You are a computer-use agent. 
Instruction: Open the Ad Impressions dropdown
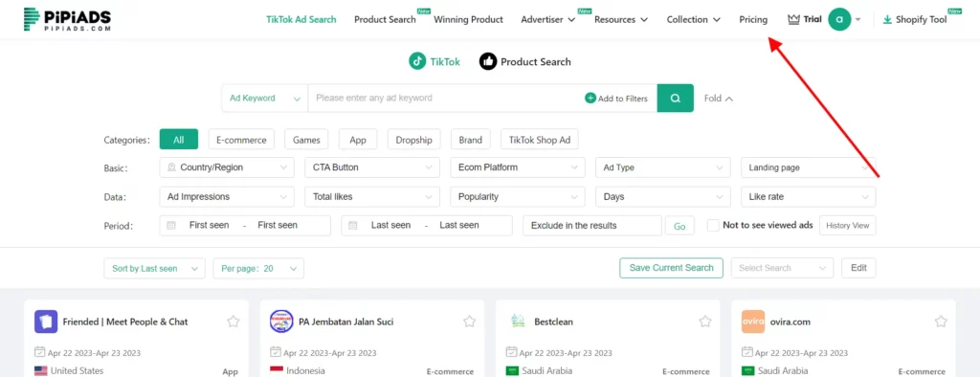[227, 196]
